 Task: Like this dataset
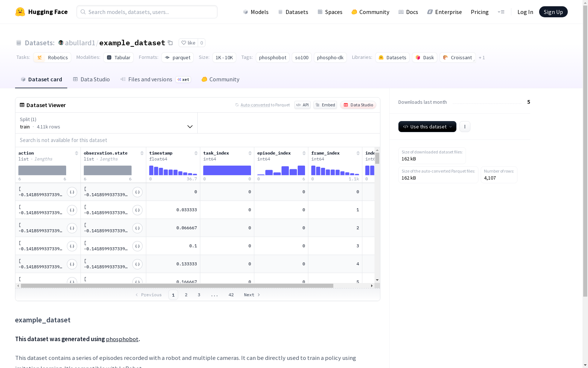188,43
